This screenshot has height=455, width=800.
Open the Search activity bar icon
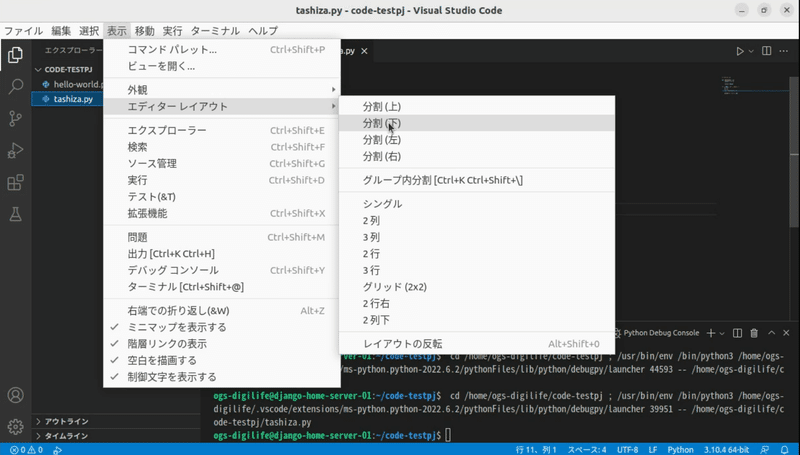click(x=15, y=86)
